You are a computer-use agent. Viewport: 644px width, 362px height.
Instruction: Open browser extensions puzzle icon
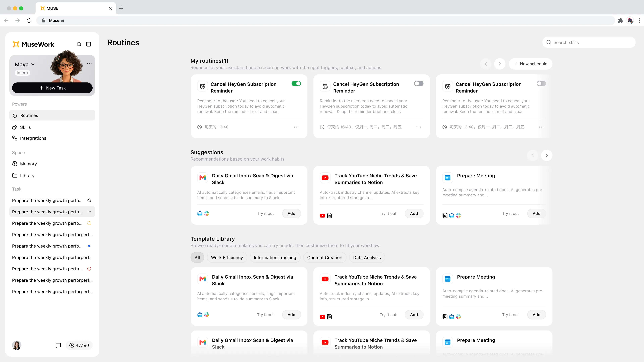[620, 20]
